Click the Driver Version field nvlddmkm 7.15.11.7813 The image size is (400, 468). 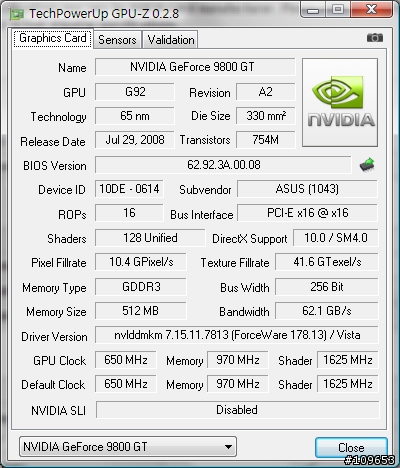(237, 335)
